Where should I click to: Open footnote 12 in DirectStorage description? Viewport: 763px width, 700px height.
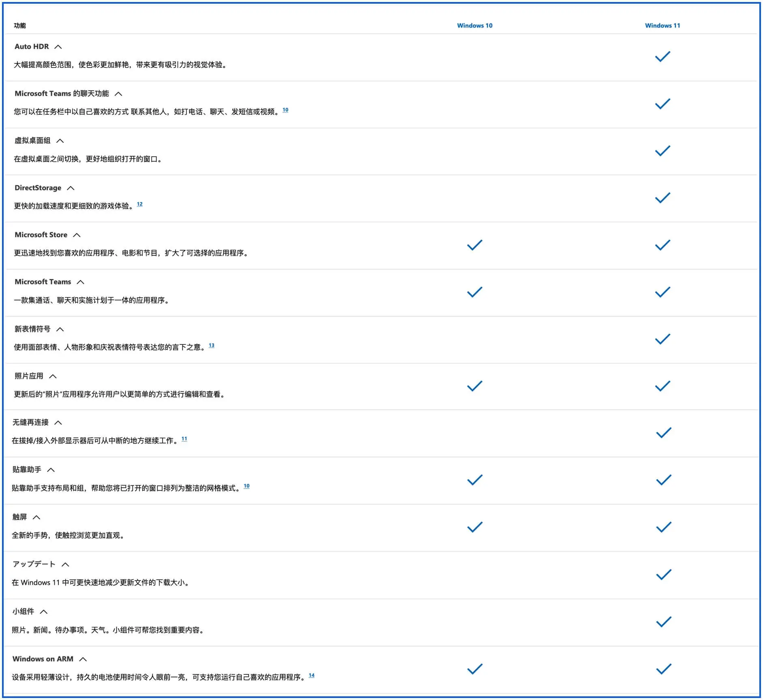pos(139,204)
